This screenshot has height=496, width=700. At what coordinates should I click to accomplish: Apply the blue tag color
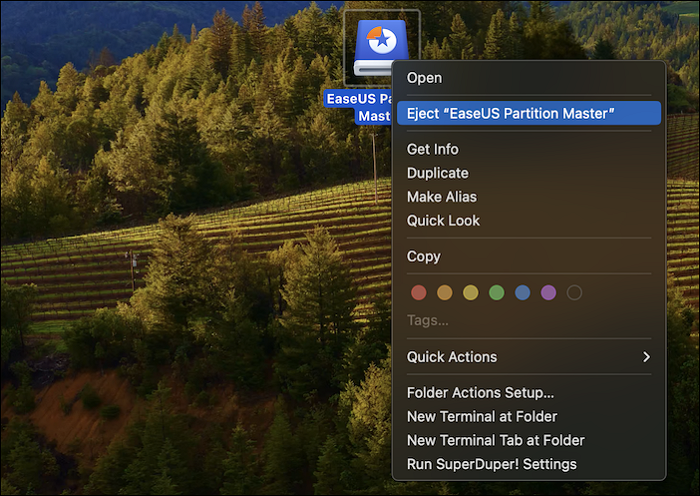click(522, 293)
